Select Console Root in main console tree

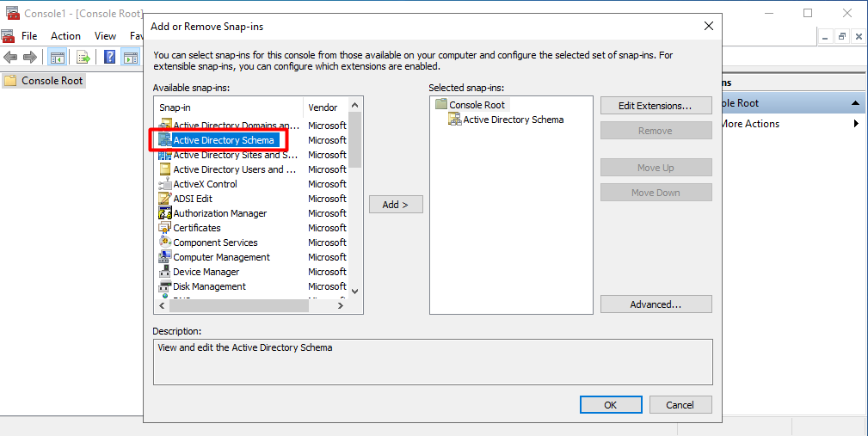pos(52,81)
